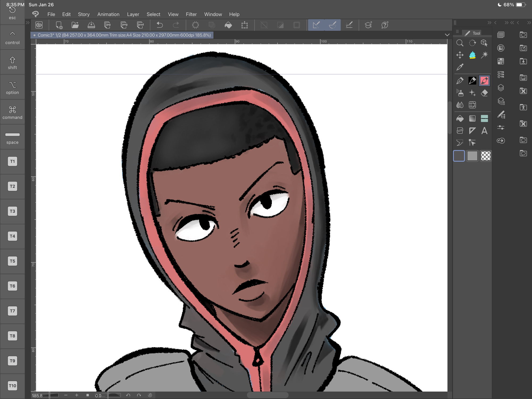The image size is (532, 399).
Task: Select the Correct line tool
Action: 472,143
